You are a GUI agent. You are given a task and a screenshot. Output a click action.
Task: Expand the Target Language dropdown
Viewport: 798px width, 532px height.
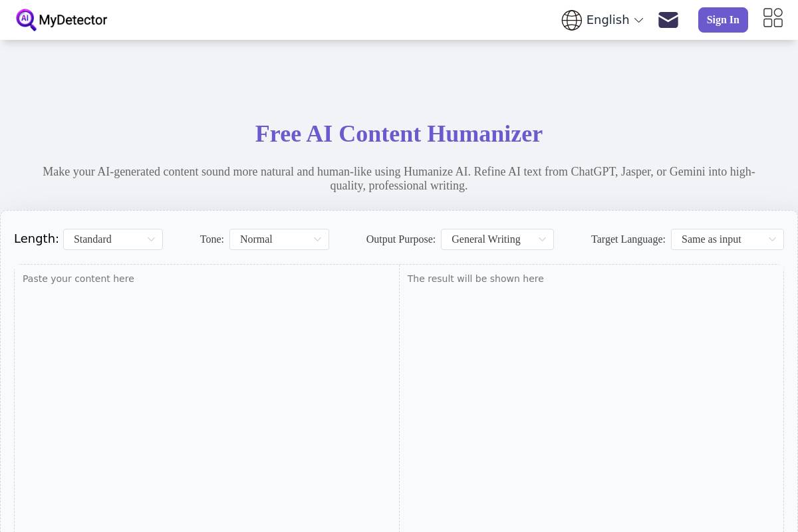[x=728, y=239]
